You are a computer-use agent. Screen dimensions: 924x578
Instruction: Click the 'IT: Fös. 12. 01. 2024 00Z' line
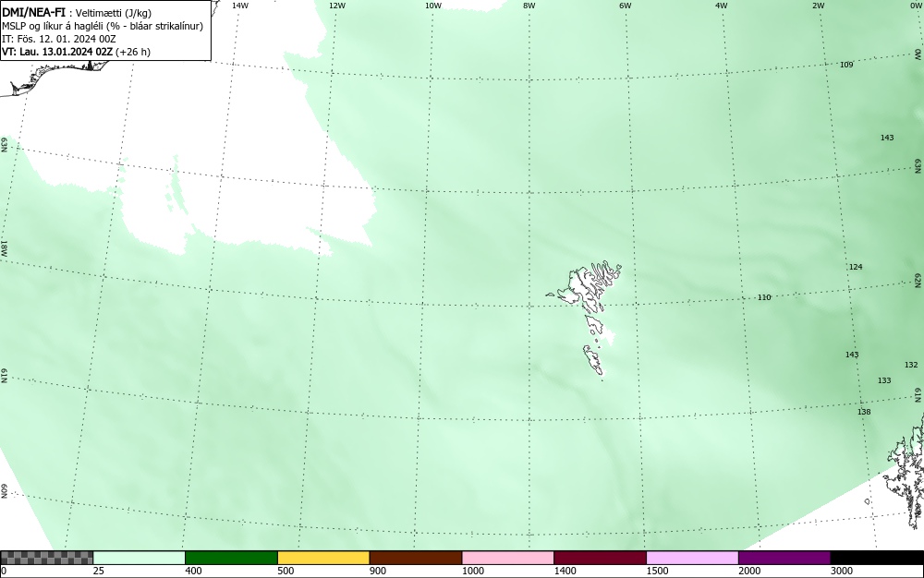[x=59, y=39]
